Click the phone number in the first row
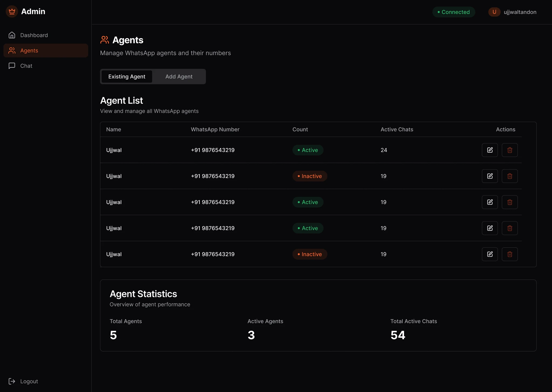 click(213, 150)
